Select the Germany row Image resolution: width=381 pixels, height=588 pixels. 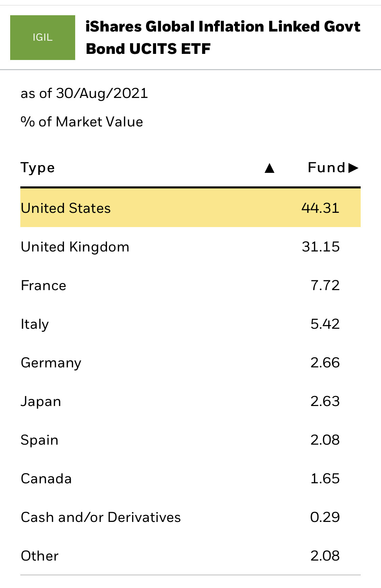pyautogui.click(x=190, y=363)
